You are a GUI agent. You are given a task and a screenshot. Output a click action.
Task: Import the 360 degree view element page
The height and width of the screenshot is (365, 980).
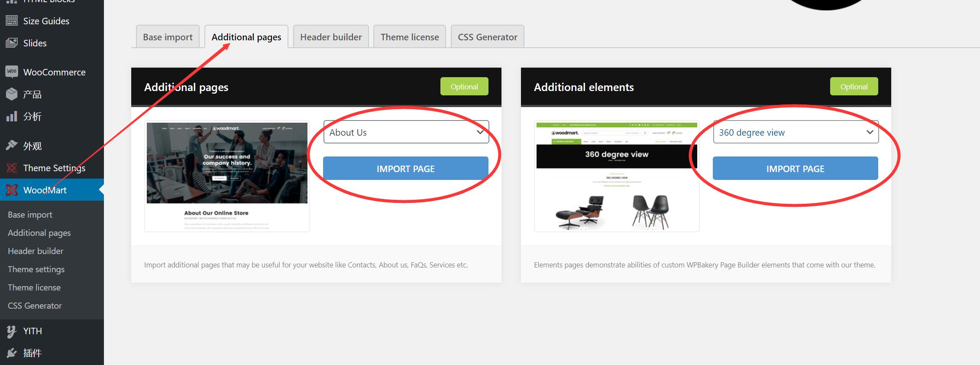pos(795,169)
